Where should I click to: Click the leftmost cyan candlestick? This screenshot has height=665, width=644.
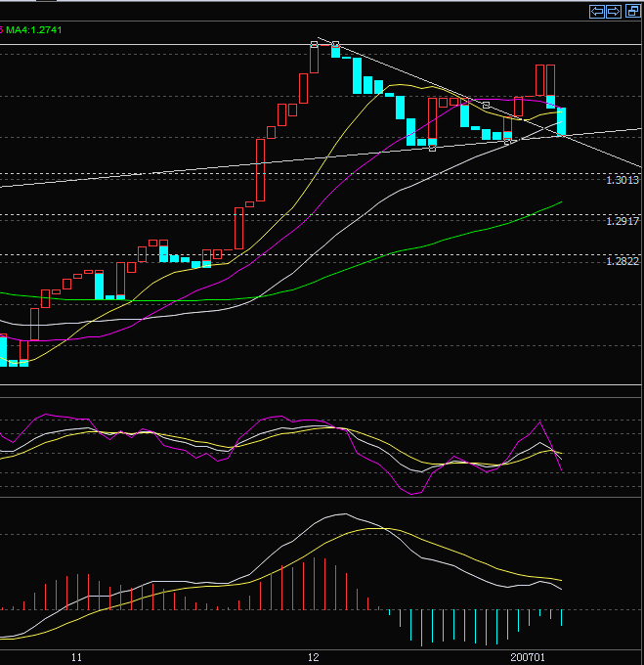(x=3, y=348)
